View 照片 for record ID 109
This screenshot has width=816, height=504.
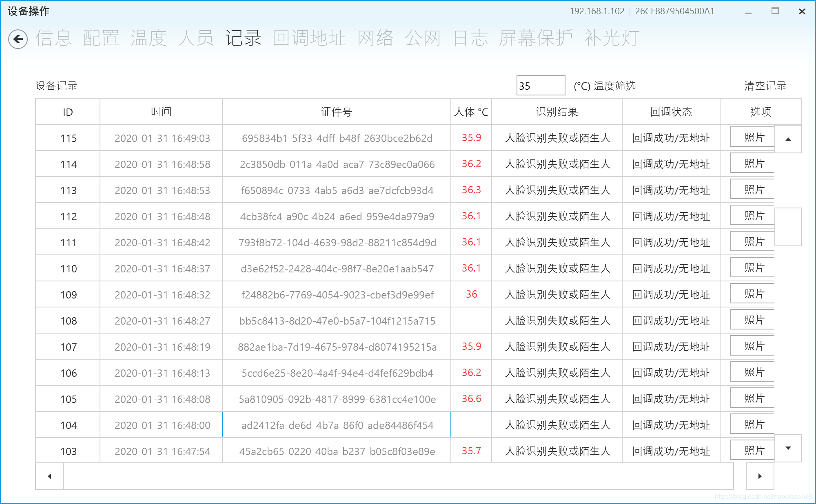tap(753, 294)
